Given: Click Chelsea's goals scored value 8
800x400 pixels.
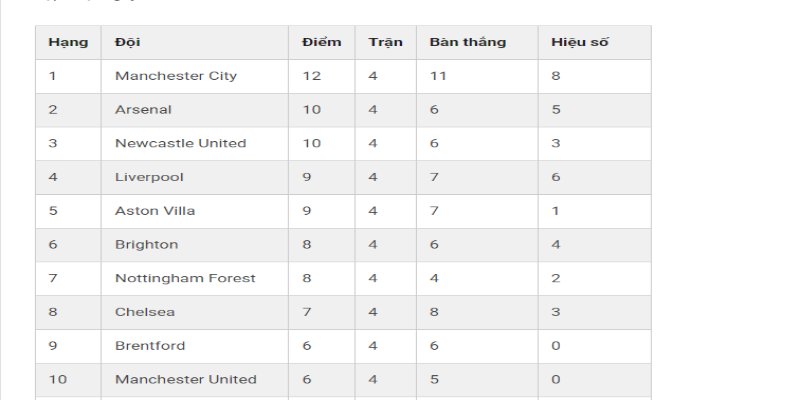Looking at the screenshot, I should [434, 312].
